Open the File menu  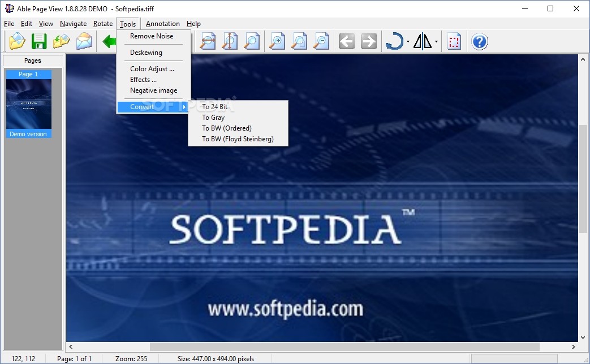click(x=9, y=24)
